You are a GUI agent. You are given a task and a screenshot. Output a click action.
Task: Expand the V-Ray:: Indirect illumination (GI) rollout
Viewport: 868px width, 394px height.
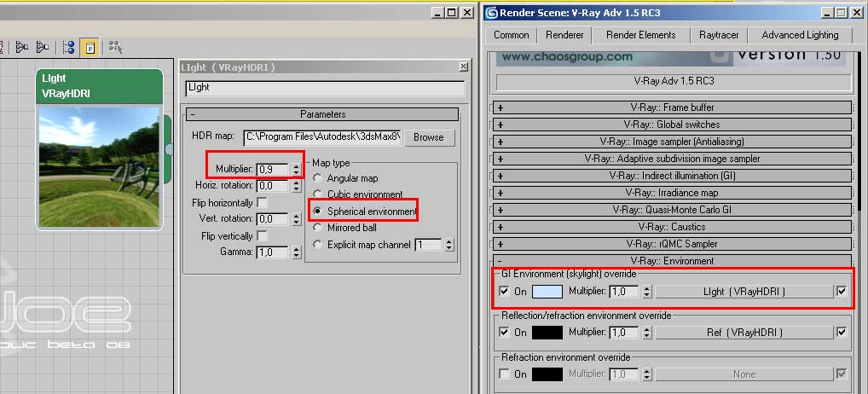pyautogui.click(x=674, y=176)
